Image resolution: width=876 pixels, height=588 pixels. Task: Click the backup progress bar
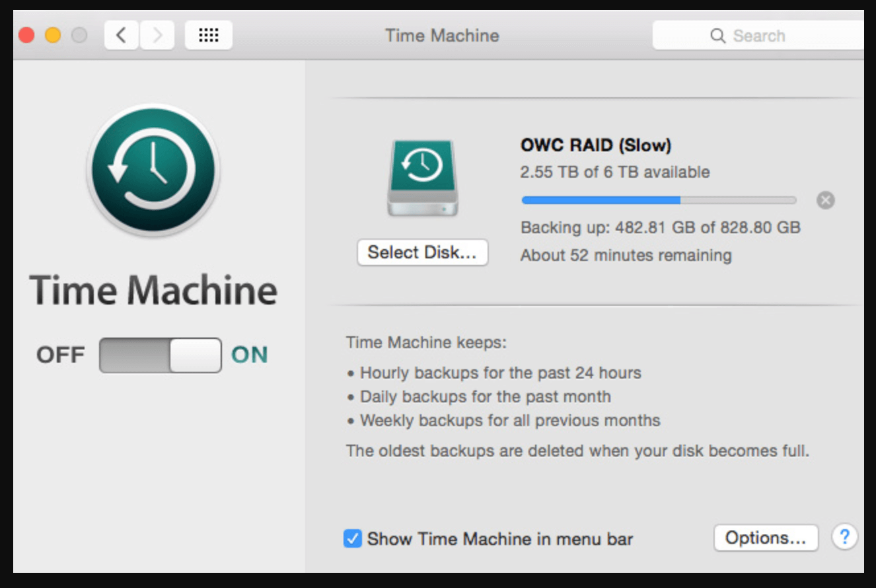[659, 200]
